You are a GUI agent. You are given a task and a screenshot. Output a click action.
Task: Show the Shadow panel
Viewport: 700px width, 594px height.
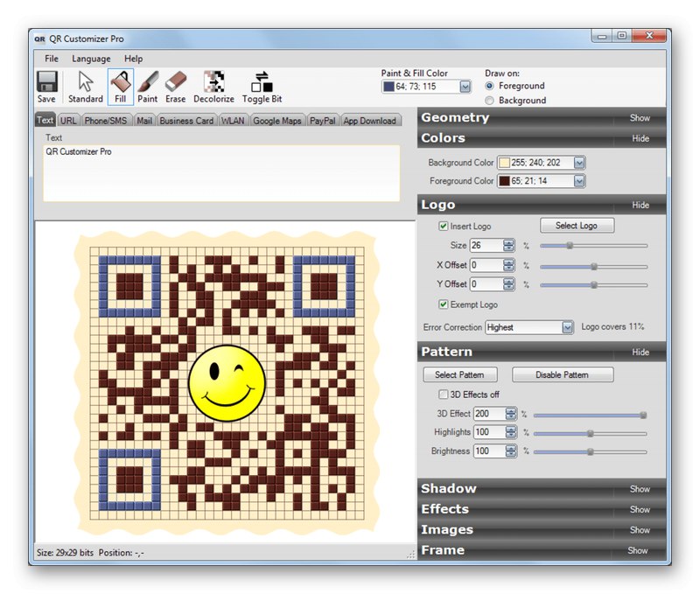click(x=640, y=488)
